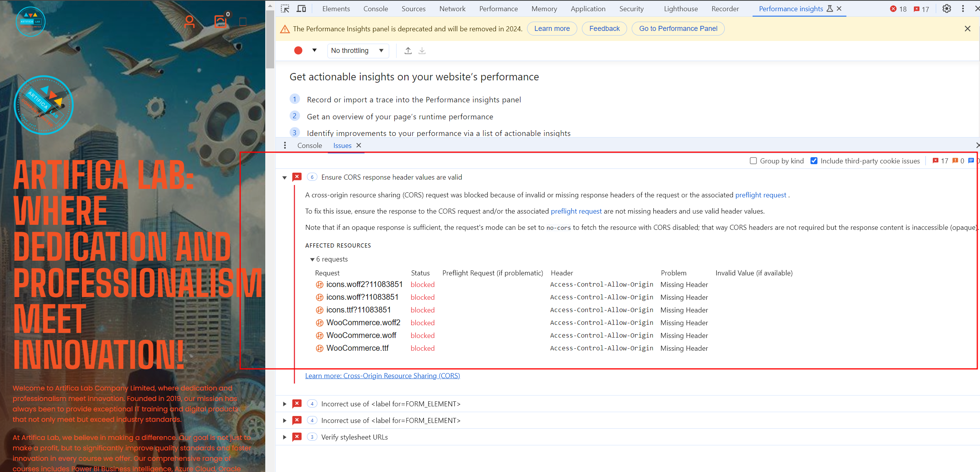This screenshot has width=980, height=472.
Task: Select the Issues drawer tab
Action: (x=342, y=146)
